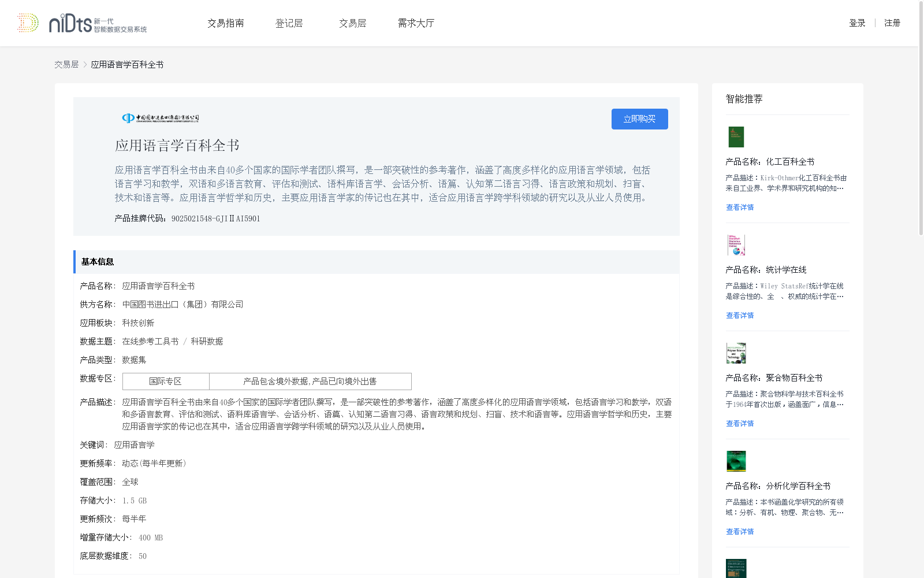This screenshot has width=924, height=578.
Task: Click the 智能推荐 panel heading
Action: coord(744,99)
